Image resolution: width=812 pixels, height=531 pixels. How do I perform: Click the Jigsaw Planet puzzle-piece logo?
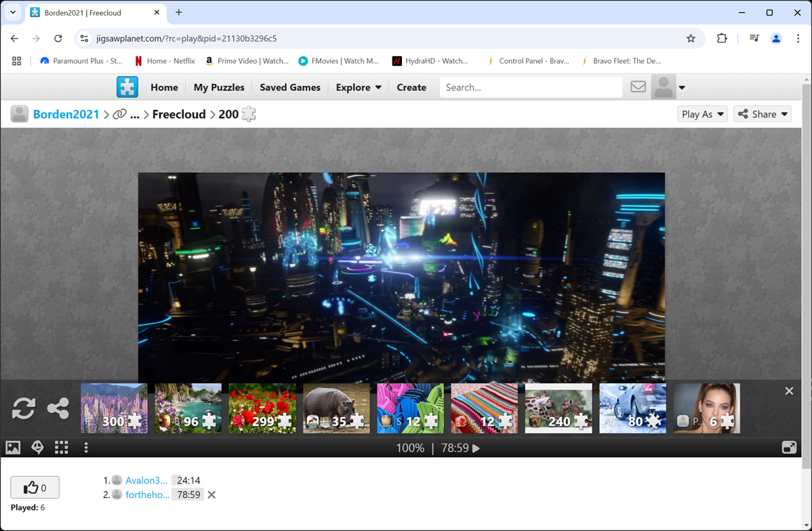click(x=127, y=87)
